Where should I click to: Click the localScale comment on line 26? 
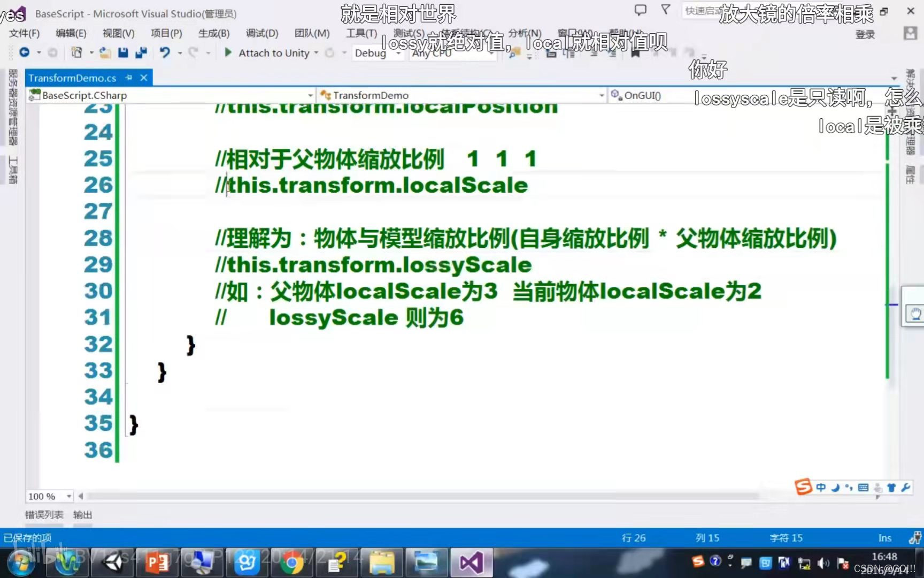click(371, 185)
